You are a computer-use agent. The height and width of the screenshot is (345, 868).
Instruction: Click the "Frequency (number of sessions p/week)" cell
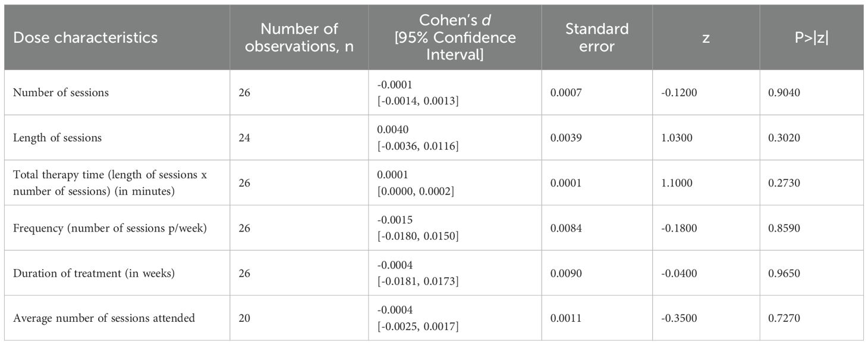point(110,228)
